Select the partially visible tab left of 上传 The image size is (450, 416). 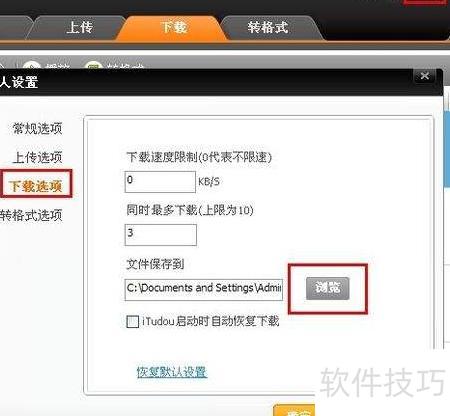click(13, 28)
